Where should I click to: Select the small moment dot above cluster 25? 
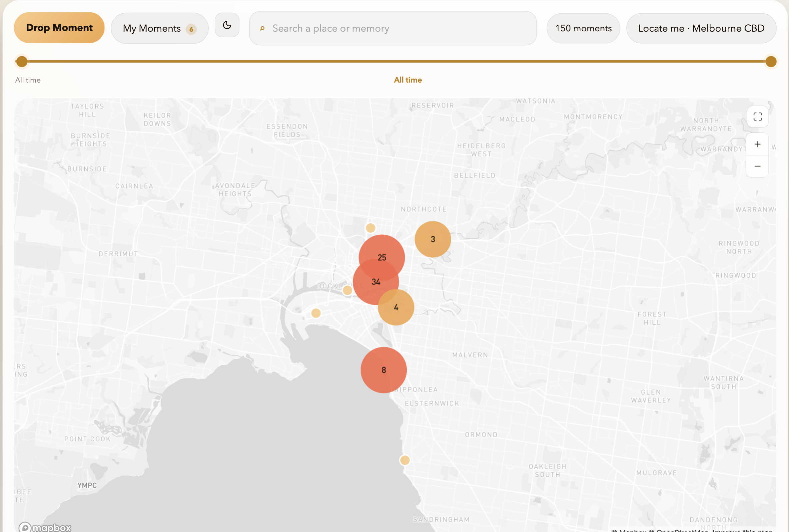pos(371,228)
